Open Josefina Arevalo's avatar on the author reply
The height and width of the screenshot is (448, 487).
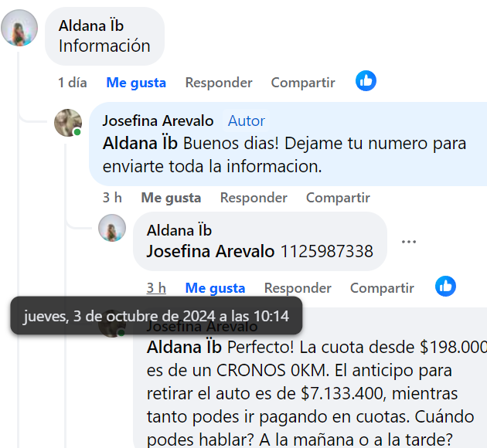pyautogui.click(x=68, y=123)
